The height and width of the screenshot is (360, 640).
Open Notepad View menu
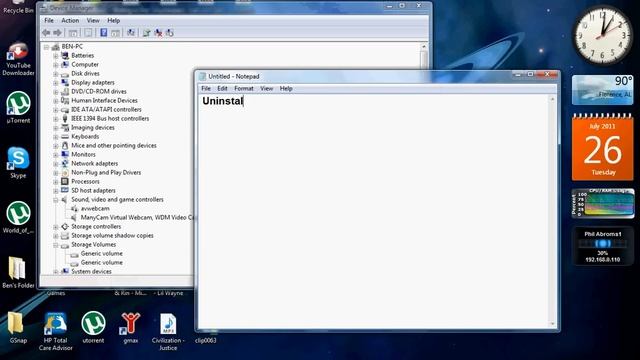pyautogui.click(x=267, y=89)
